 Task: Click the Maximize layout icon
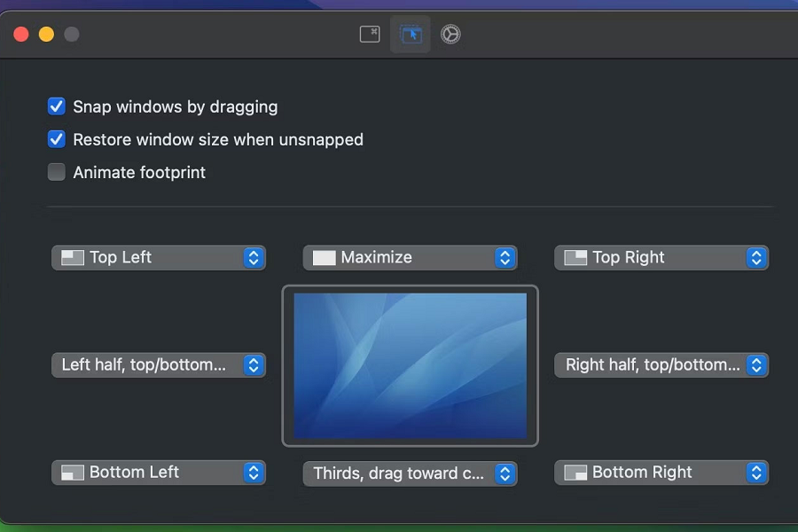click(325, 258)
